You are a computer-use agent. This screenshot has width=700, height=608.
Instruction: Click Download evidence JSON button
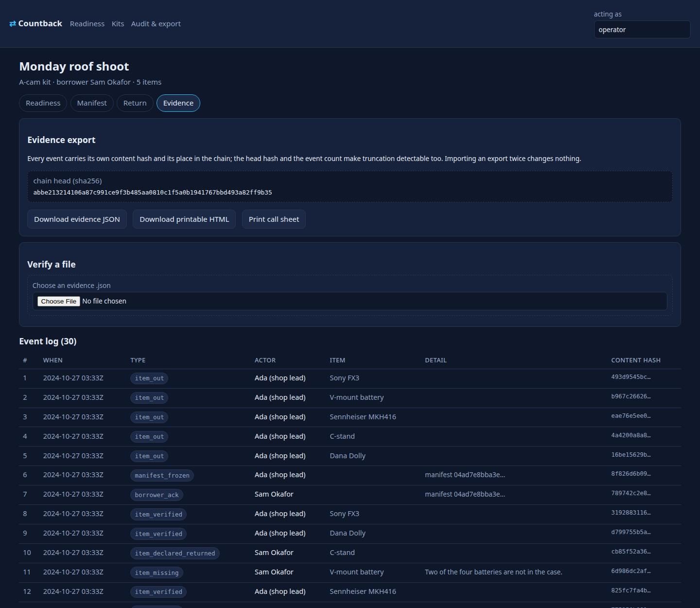77,219
